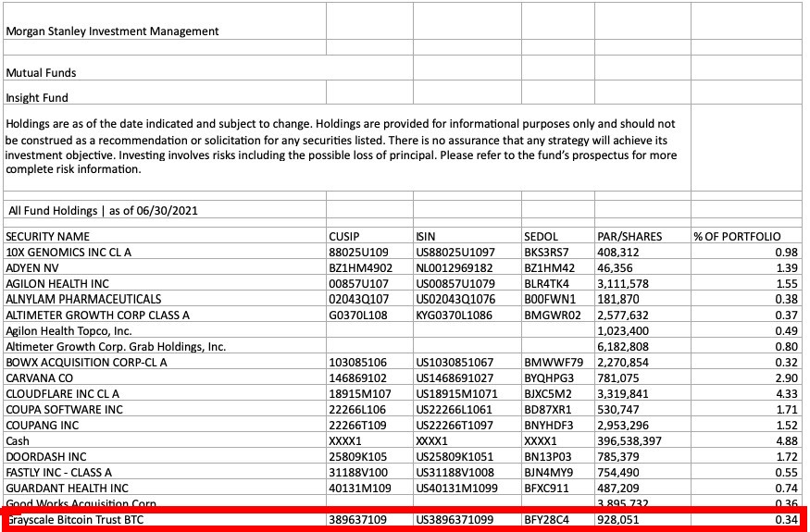The width and height of the screenshot is (810, 532).
Task: Click shares value 1,023,400
Action: click(642, 330)
